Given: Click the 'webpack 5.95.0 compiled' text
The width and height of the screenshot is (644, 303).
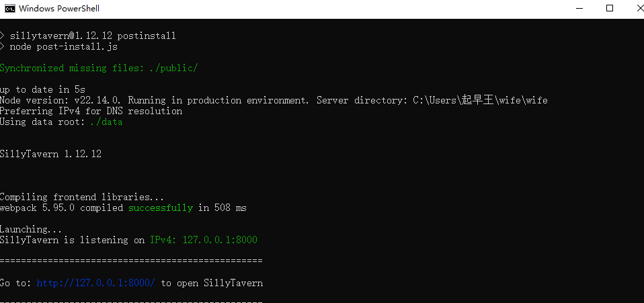Looking at the screenshot, I should [62, 208].
